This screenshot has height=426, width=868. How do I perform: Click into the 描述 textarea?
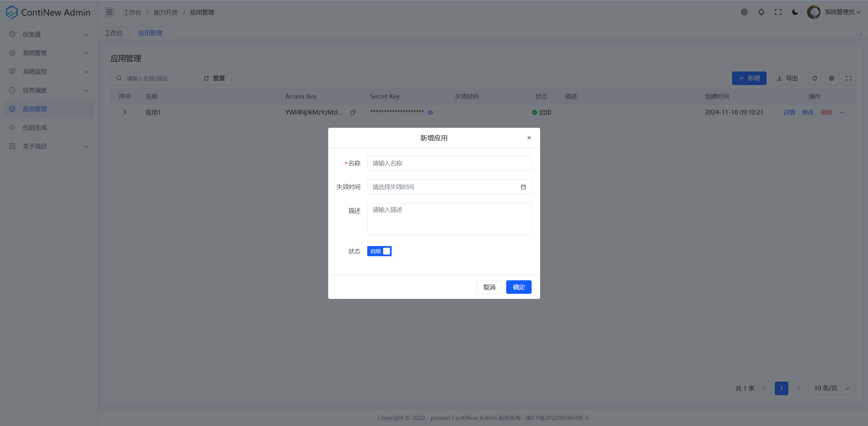[449, 219]
